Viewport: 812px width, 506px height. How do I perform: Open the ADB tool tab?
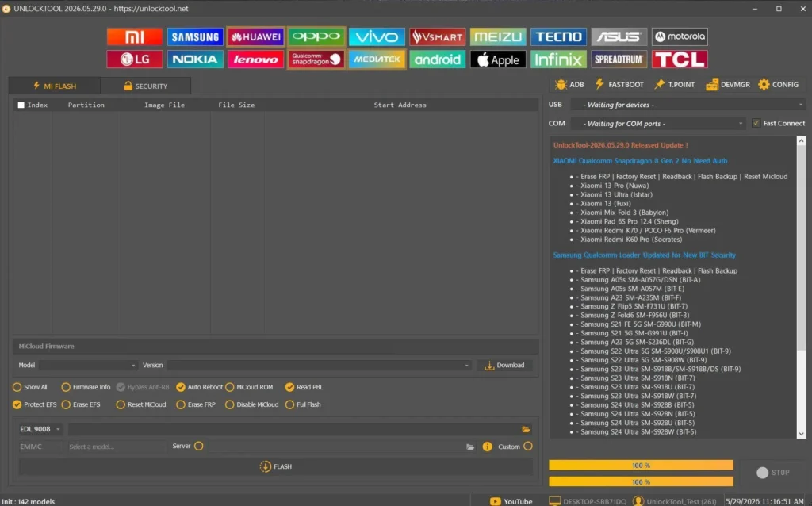coord(569,84)
